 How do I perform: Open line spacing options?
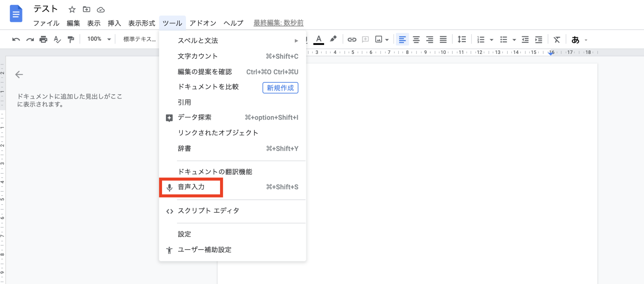point(462,39)
